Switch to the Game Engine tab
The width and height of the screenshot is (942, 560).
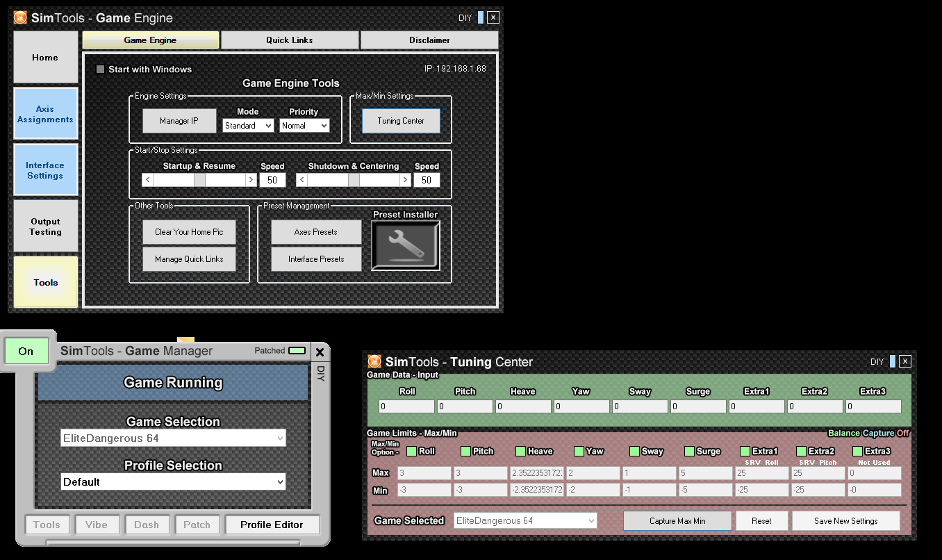(x=151, y=40)
